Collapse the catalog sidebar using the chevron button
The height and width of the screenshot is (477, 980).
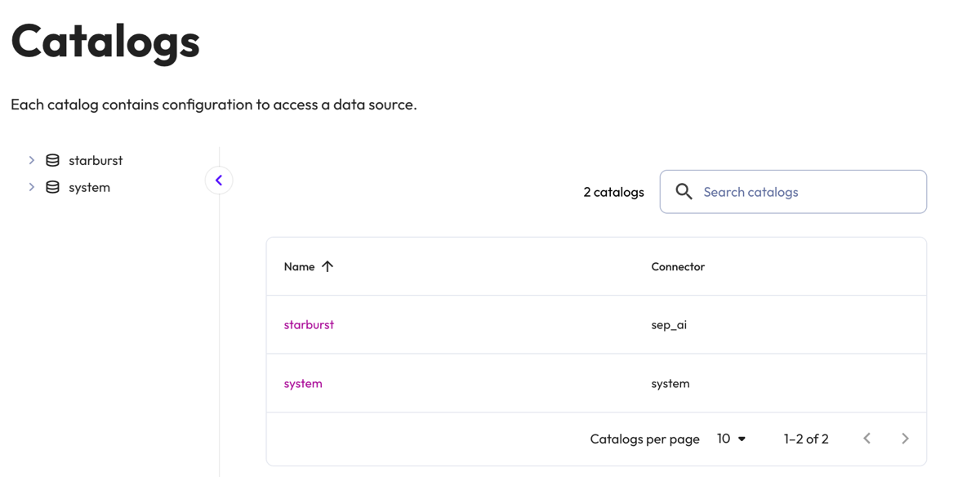(x=218, y=180)
